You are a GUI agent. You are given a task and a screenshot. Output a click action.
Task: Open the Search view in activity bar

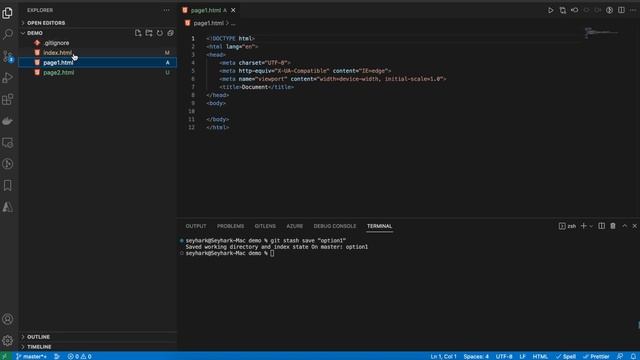click(7, 34)
